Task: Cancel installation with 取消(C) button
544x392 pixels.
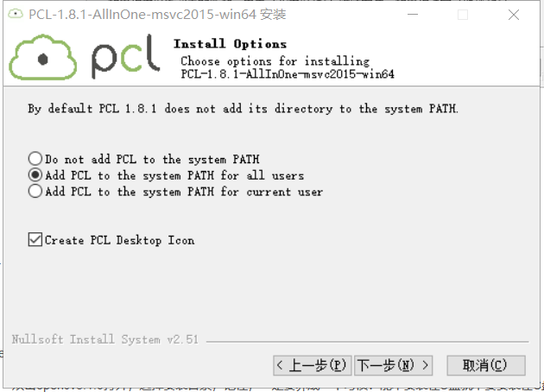Action: coord(486,365)
